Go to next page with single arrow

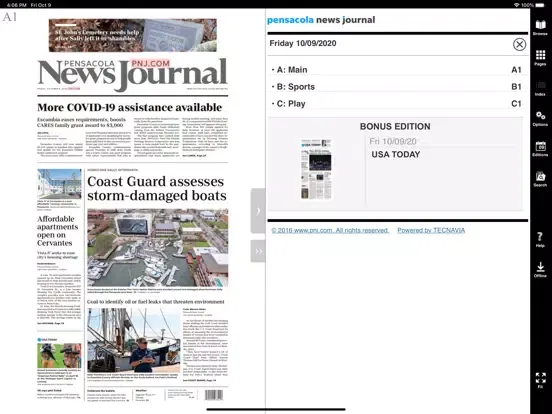(258, 211)
